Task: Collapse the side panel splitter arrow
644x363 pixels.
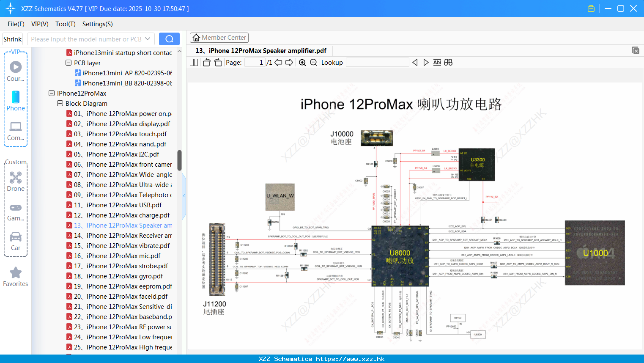Action: [184, 195]
